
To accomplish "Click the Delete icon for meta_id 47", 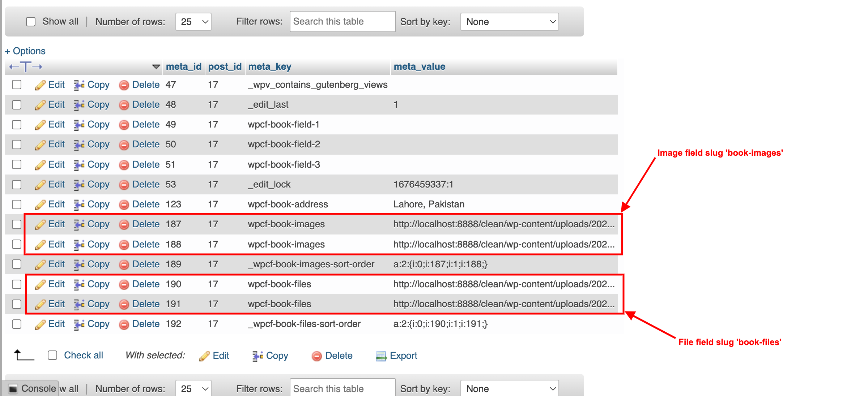I will pos(124,85).
